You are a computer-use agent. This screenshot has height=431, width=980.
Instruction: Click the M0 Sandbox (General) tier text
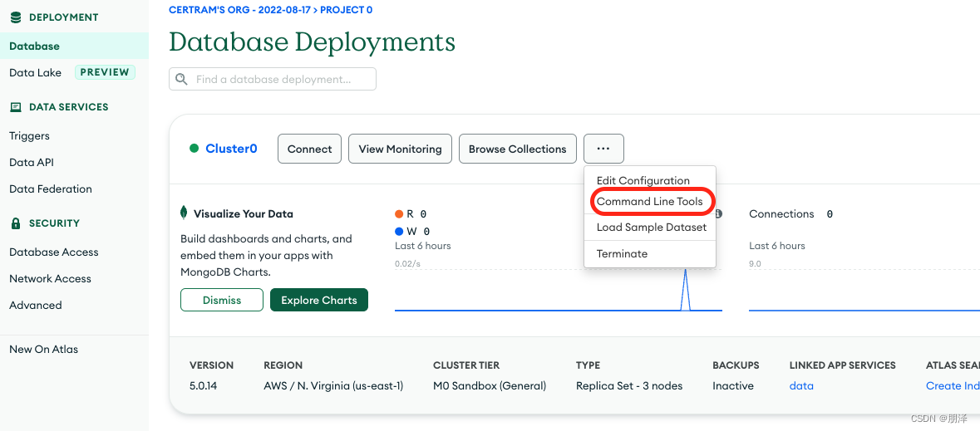click(x=490, y=386)
